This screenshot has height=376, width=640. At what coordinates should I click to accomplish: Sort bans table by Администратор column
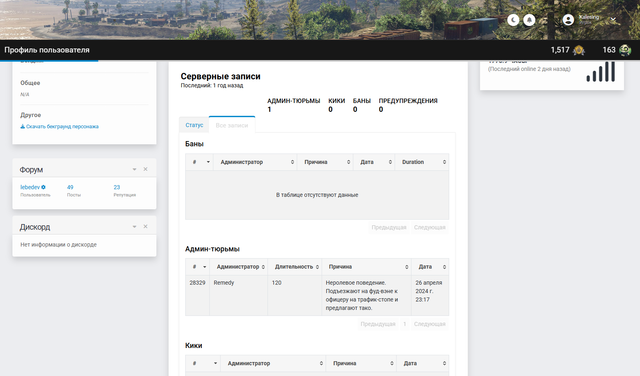point(255,162)
